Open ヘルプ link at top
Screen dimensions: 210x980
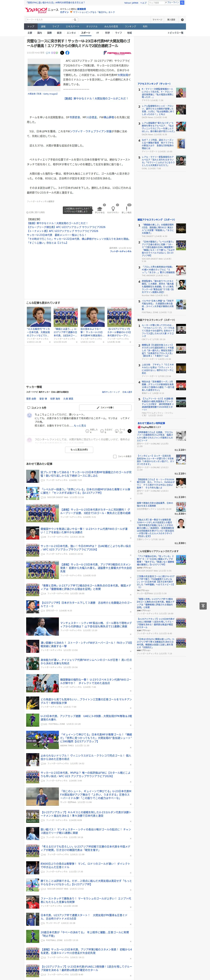pyautogui.click(x=143, y=3)
